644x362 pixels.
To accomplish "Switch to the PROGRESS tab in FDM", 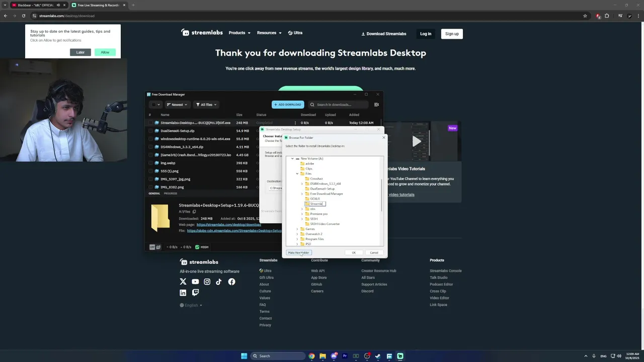I will pyautogui.click(x=170, y=193).
